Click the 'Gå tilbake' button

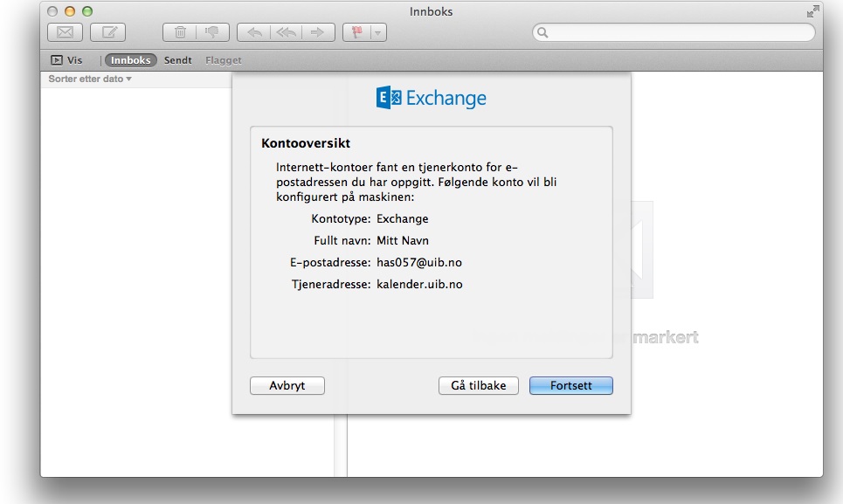[478, 385]
